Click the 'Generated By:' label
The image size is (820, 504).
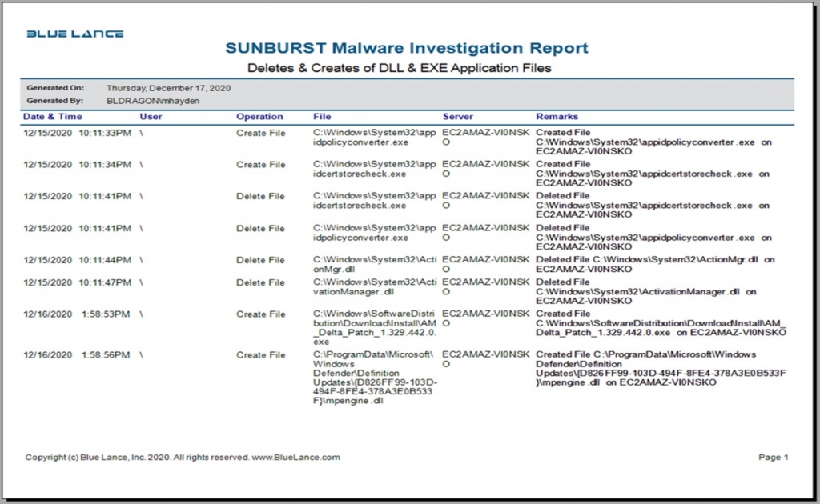tap(55, 100)
